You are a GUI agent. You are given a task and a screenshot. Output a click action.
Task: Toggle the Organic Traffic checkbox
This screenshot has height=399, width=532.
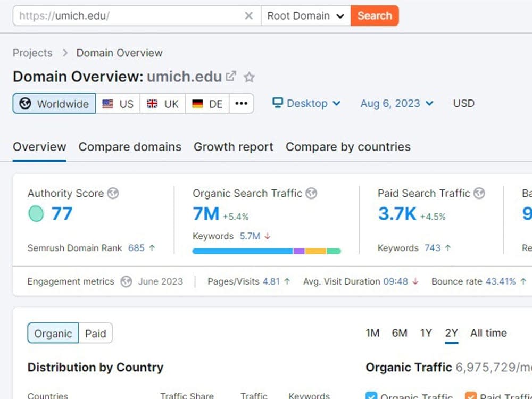pyautogui.click(x=371, y=396)
